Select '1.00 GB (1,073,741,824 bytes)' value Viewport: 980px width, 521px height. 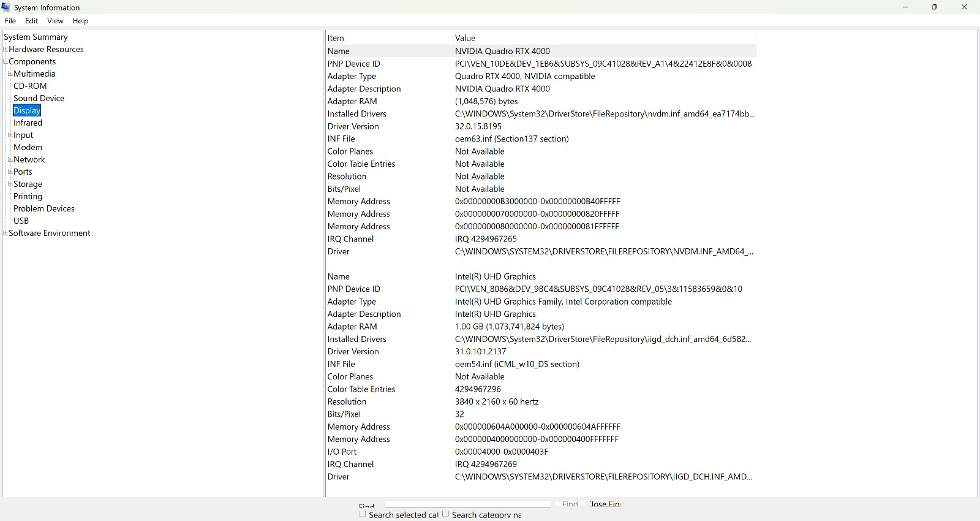click(x=510, y=327)
